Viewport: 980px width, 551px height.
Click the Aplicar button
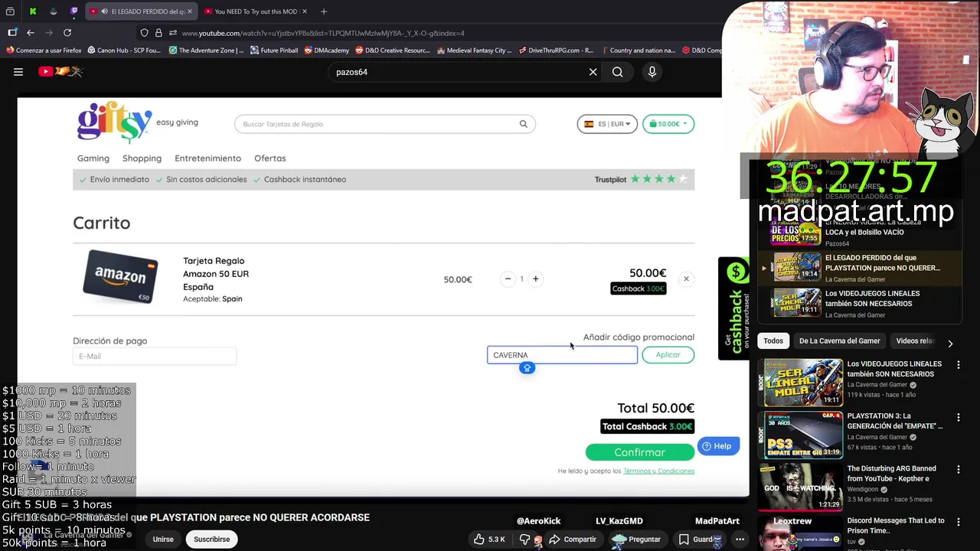(x=668, y=355)
